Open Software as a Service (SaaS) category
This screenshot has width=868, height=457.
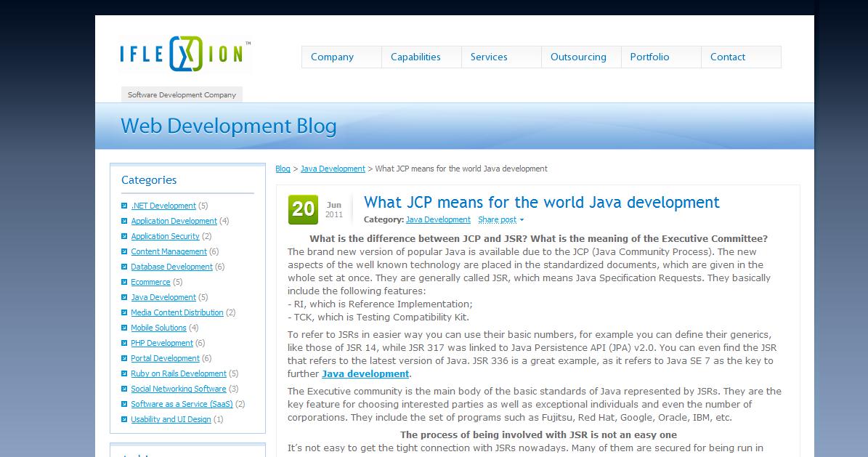click(182, 404)
